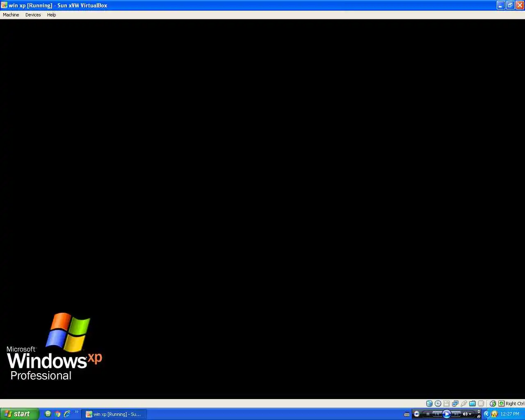525x420 pixels.
Task: Open the Windows Start menu
Action: 19,414
